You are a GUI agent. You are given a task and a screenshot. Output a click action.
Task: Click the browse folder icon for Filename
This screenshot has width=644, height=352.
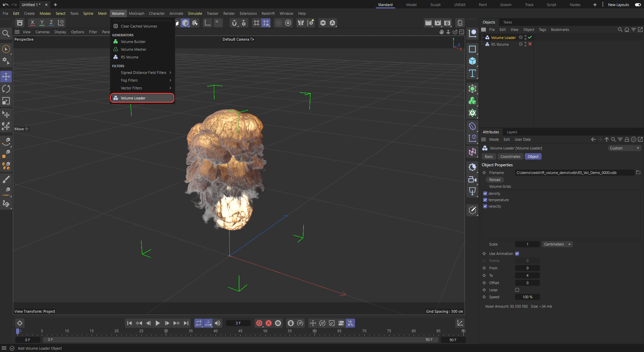pos(638,173)
